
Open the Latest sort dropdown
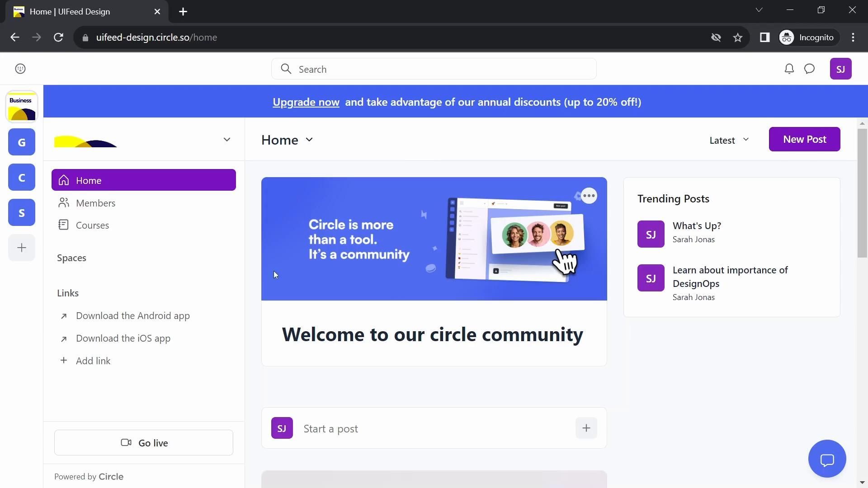click(729, 140)
